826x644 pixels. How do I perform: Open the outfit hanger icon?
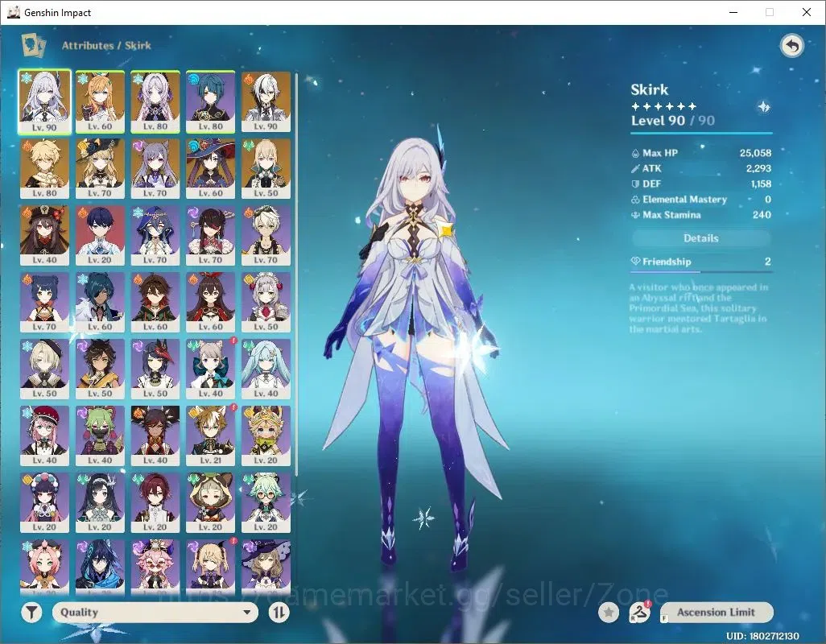point(639,612)
